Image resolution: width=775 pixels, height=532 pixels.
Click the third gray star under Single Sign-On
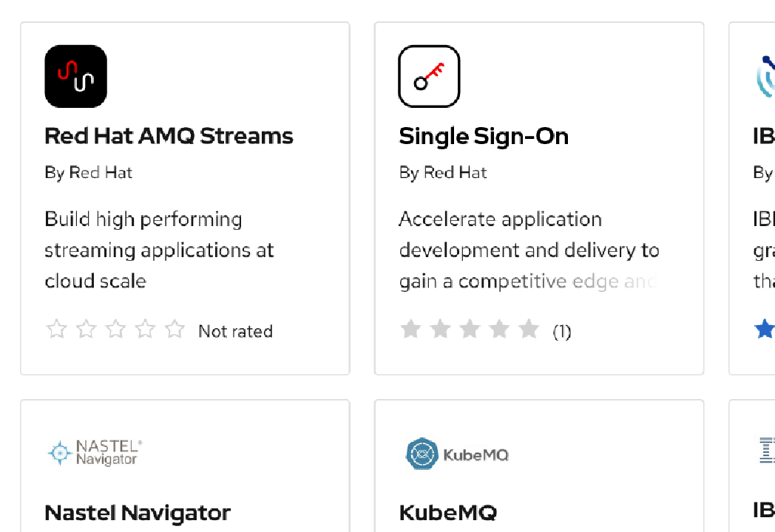[470, 330]
